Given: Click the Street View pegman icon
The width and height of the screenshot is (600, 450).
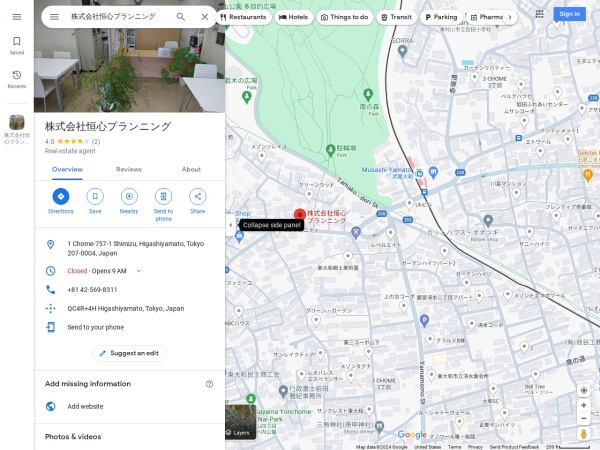Looking at the screenshot, I should pos(584,434).
